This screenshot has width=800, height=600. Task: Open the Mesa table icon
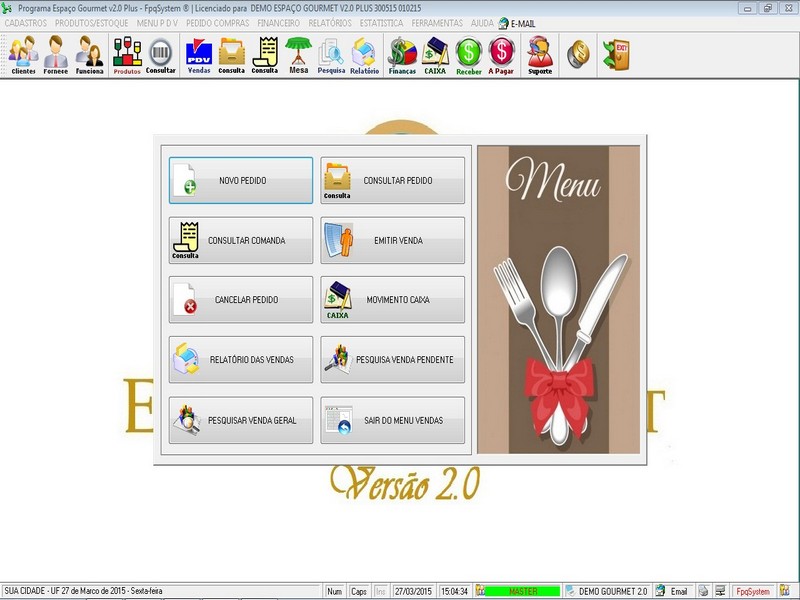tap(298, 55)
